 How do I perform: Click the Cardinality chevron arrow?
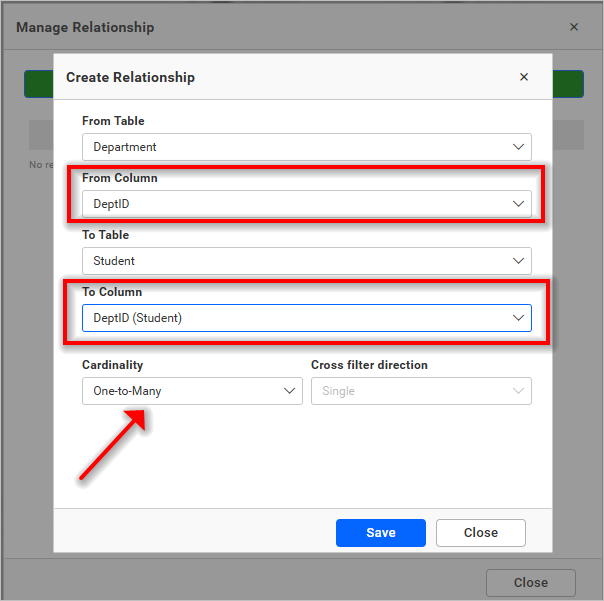tap(289, 391)
